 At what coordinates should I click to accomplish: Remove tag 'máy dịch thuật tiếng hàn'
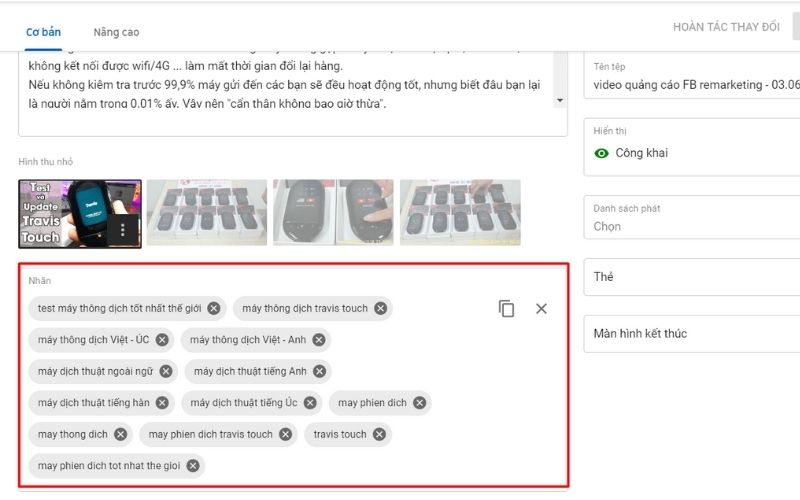click(x=162, y=403)
